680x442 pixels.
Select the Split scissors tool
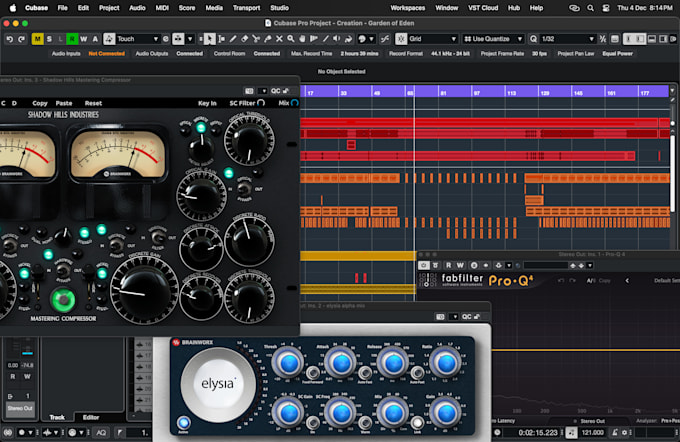[x=256, y=39]
